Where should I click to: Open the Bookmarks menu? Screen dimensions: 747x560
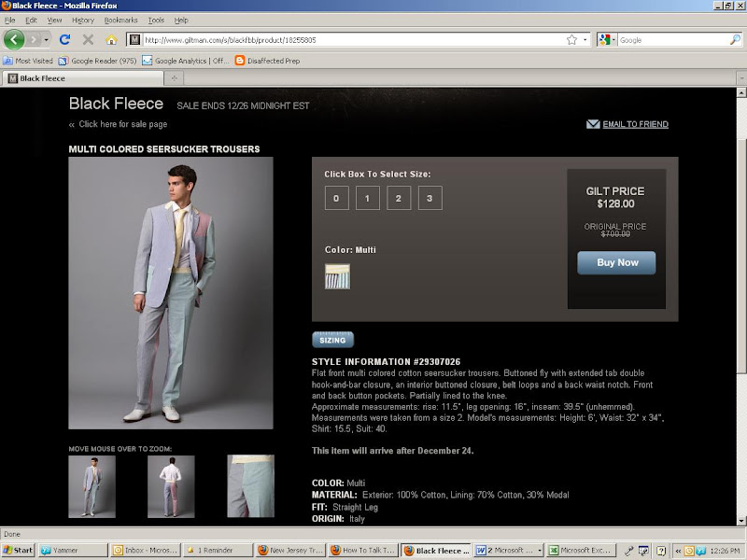pyautogui.click(x=120, y=20)
